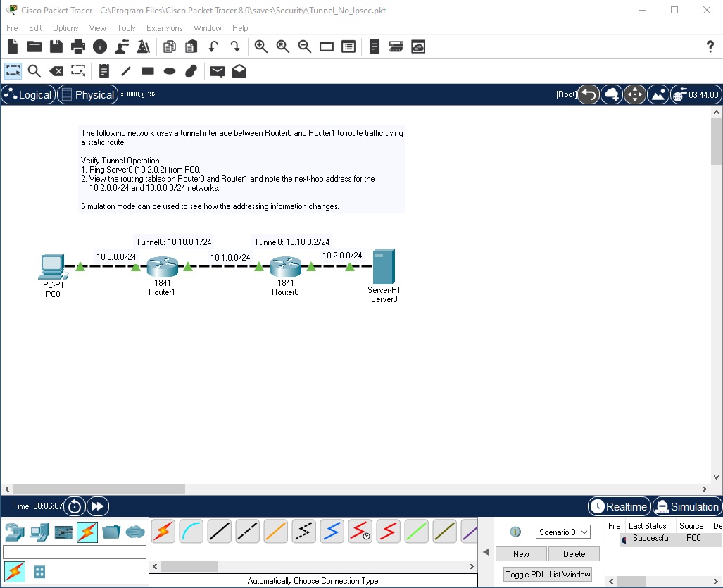The height and width of the screenshot is (588, 723).
Task: Go back to previous level arrow
Action: click(589, 94)
